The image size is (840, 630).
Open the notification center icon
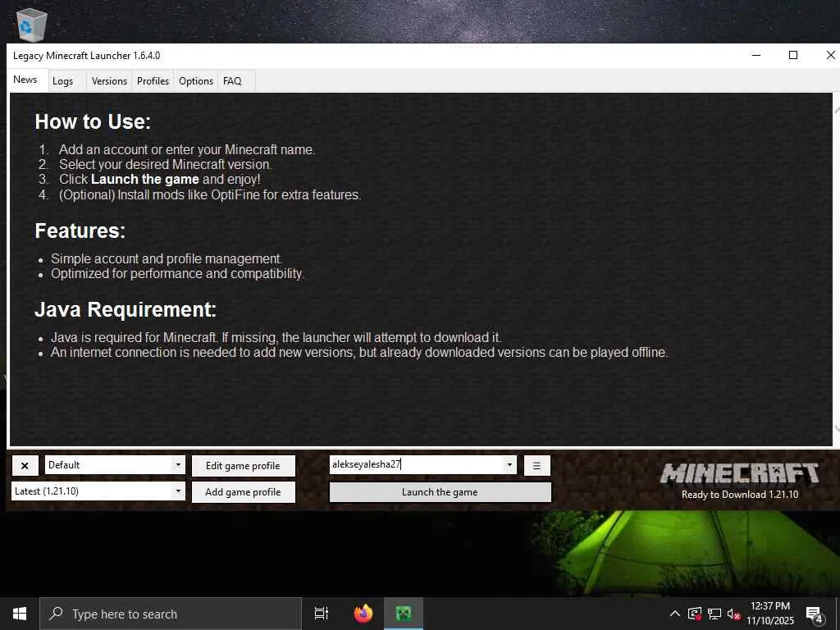click(815, 614)
